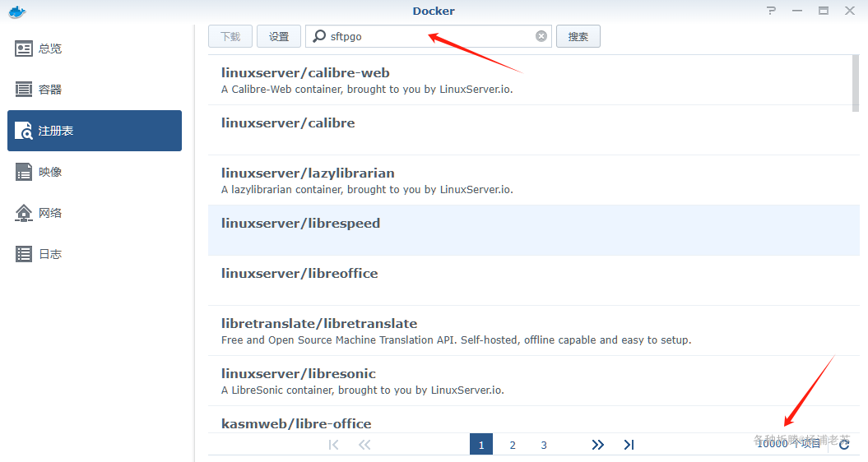This screenshot has width=868, height=462.
Task: Clear the sftpgo search text
Action: (x=541, y=36)
